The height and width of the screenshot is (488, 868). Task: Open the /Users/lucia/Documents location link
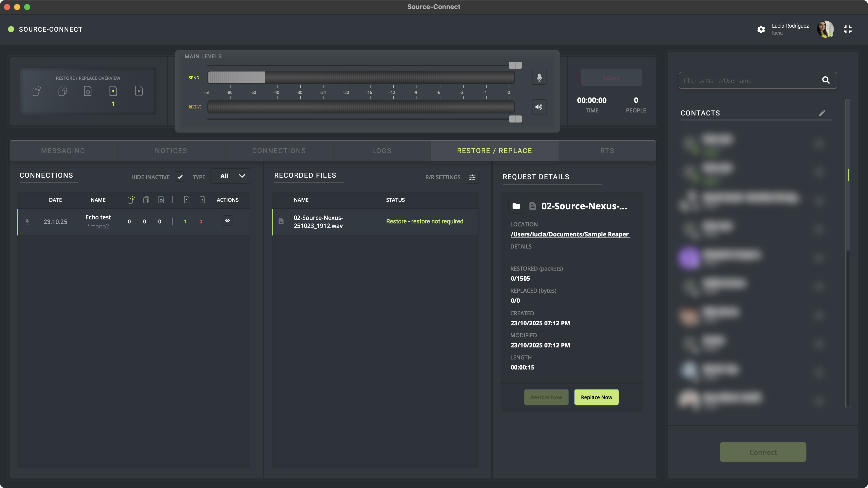click(x=570, y=234)
